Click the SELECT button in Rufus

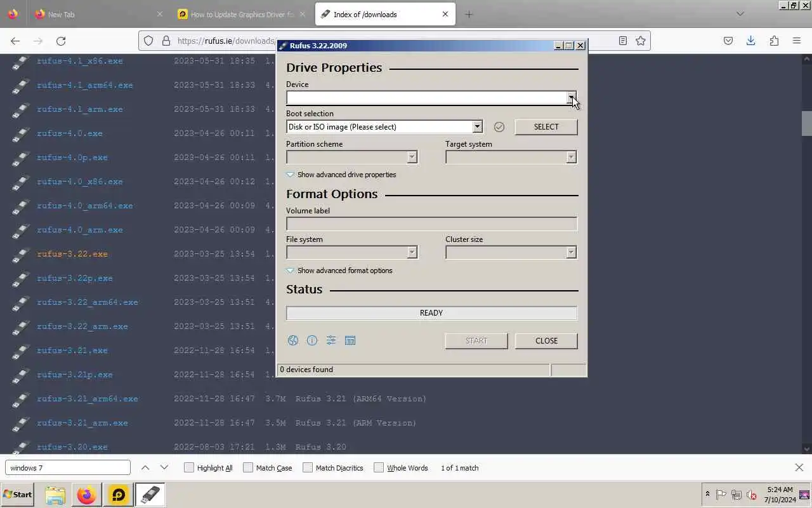(x=546, y=127)
